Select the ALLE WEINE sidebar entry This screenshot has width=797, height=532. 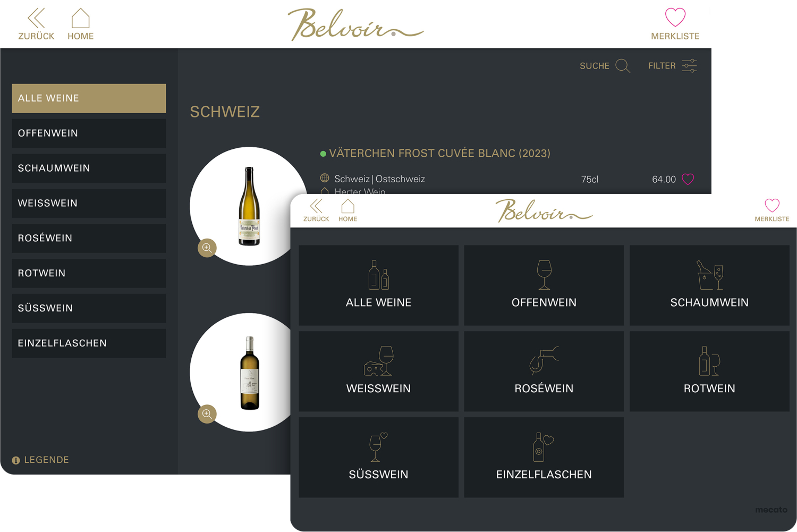tap(89, 98)
